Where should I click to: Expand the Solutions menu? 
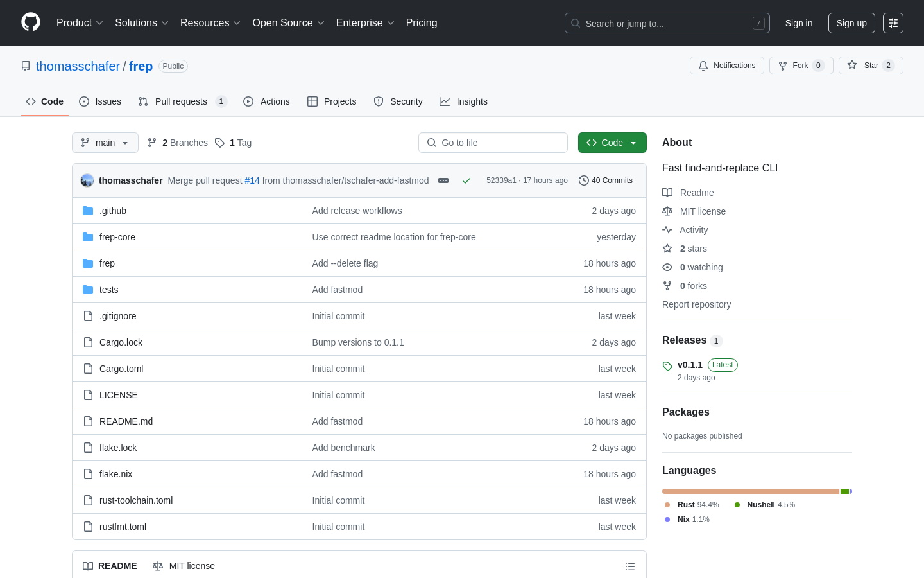142,23
